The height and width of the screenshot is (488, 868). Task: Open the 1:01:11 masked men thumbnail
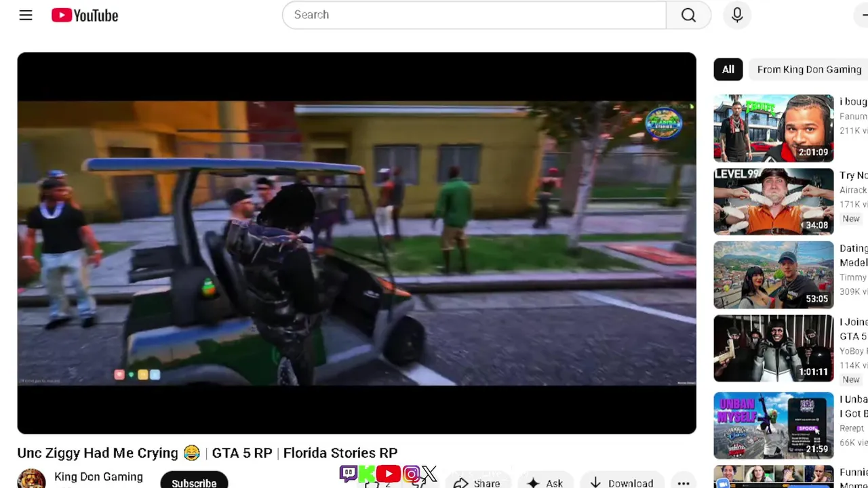(x=773, y=348)
